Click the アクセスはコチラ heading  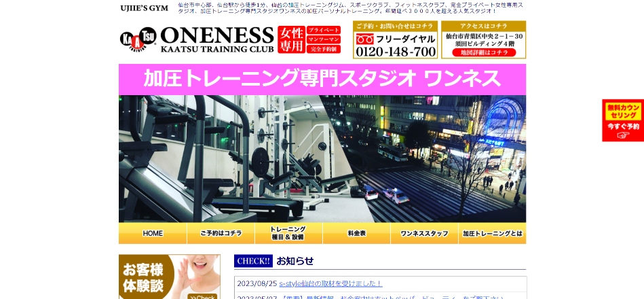click(483, 26)
